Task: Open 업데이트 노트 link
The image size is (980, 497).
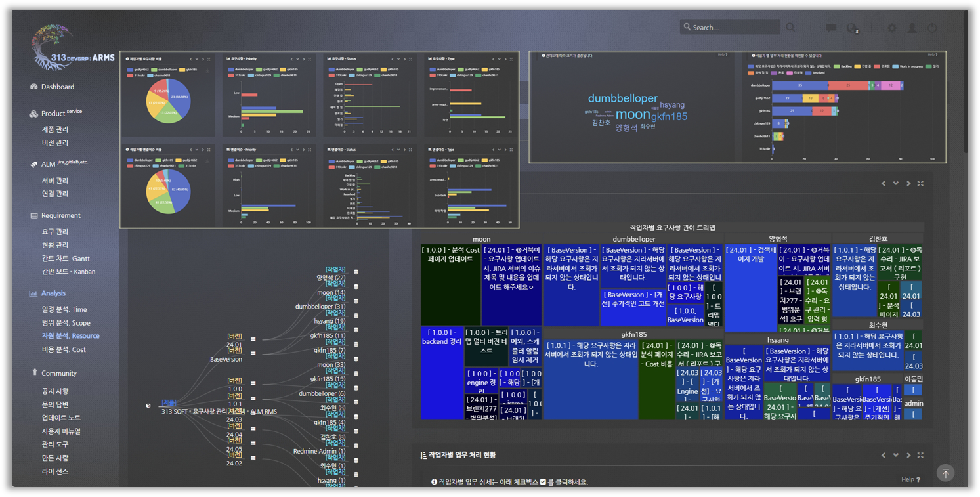Action: pos(61,418)
